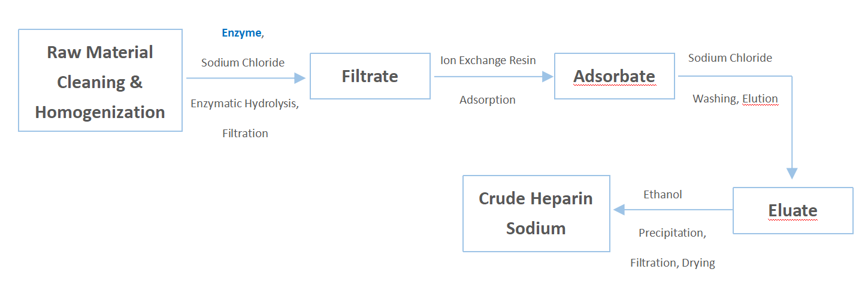Click the Raw Material Cleaning & Homogenization box
This screenshot has height=287, width=868.
tap(100, 81)
